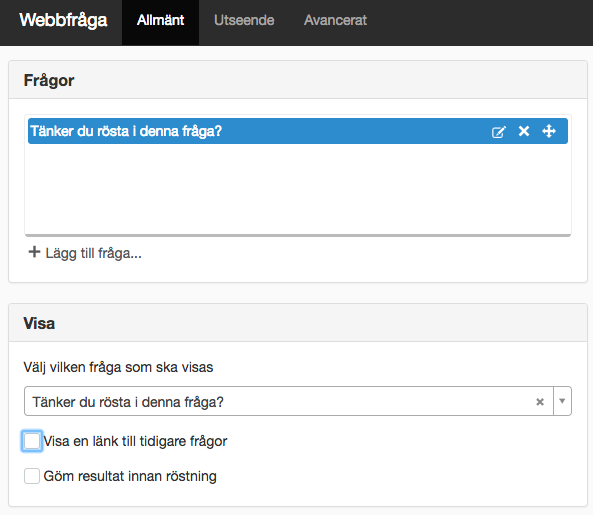Click the move handle icon on the question

pyautogui.click(x=549, y=131)
